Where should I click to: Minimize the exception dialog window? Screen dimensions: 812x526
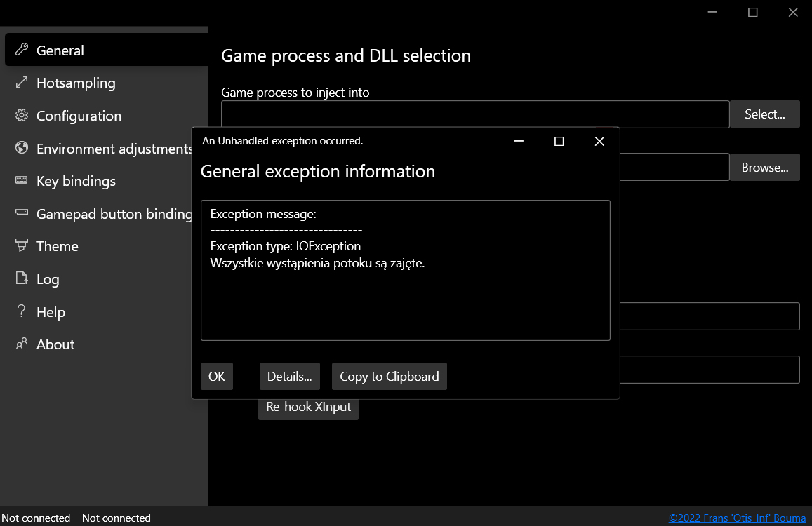click(519, 142)
